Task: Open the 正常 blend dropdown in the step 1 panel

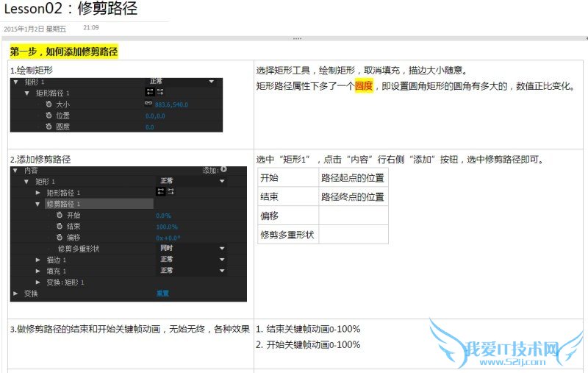Action: coord(182,82)
